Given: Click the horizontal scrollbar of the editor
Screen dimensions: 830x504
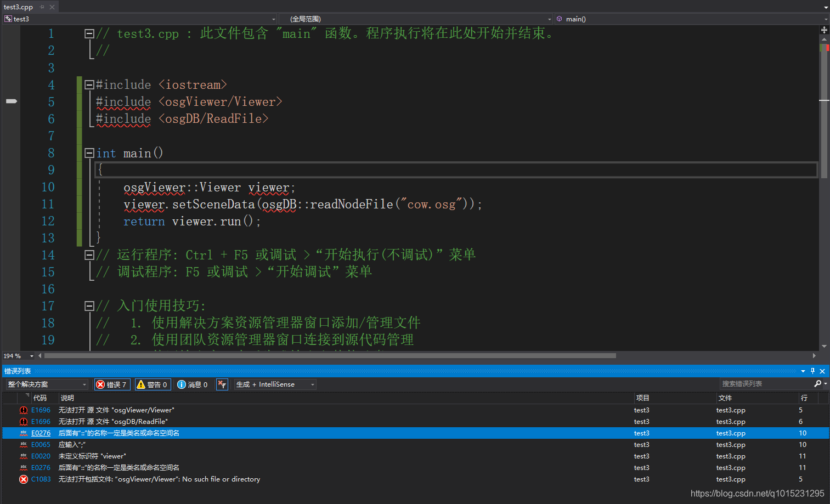Looking at the screenshot, I should (x=330, y=356).
